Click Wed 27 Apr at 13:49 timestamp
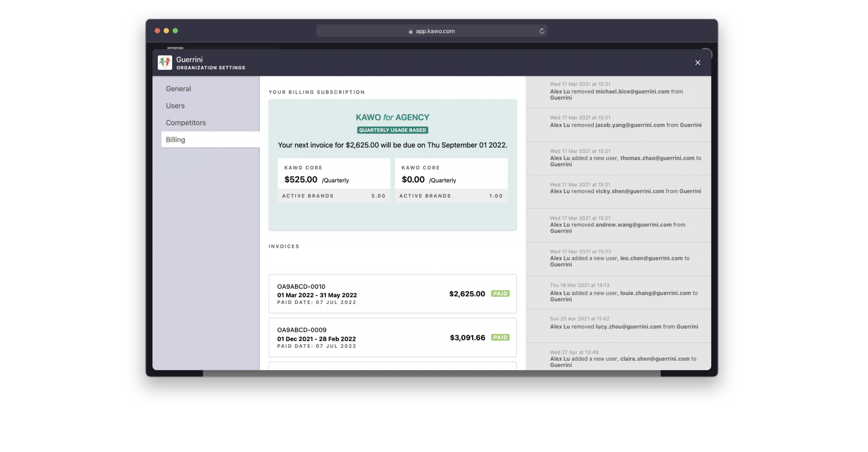This screenshot has width=868, height=452. (x=574, y=352)
